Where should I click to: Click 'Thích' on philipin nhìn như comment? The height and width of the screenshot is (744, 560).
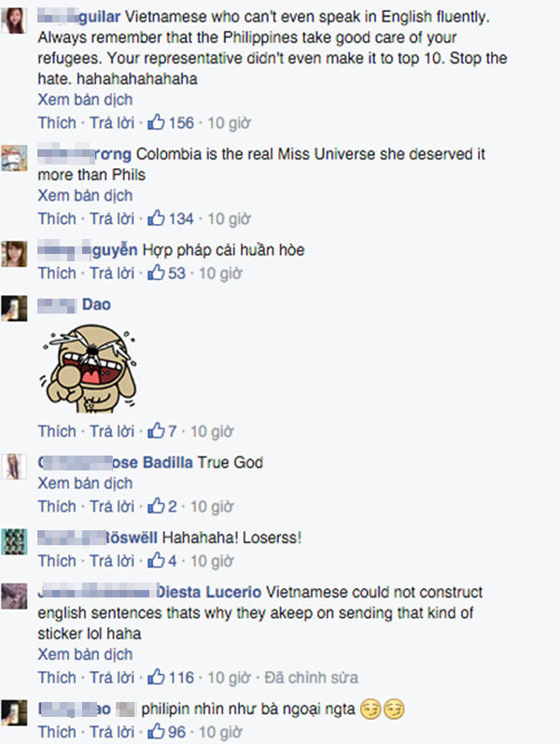click(x=57, y=732)
